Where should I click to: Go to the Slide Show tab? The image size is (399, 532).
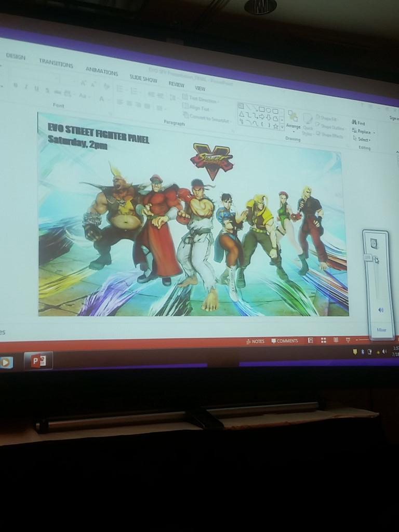coord(143,79)
